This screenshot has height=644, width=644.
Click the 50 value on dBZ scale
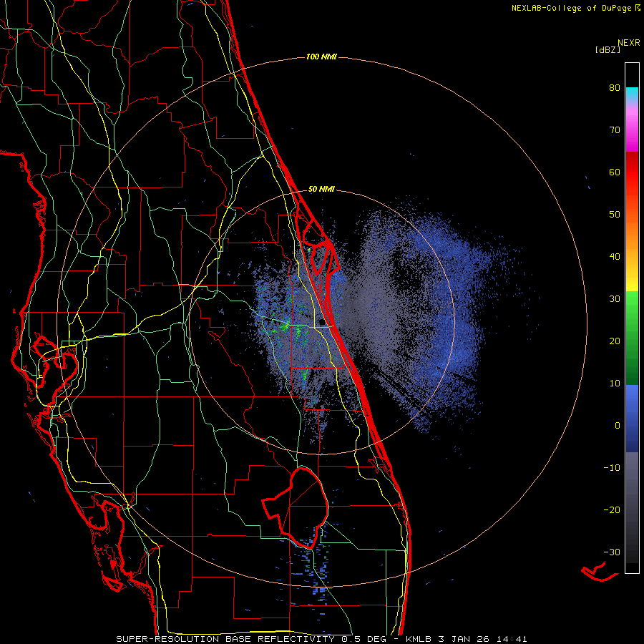[615, 215]
